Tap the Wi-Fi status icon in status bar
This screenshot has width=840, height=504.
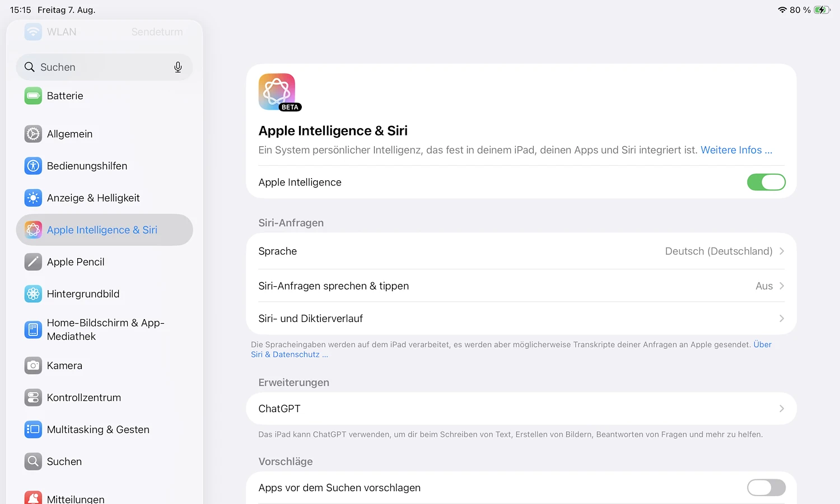click(782, 10)
